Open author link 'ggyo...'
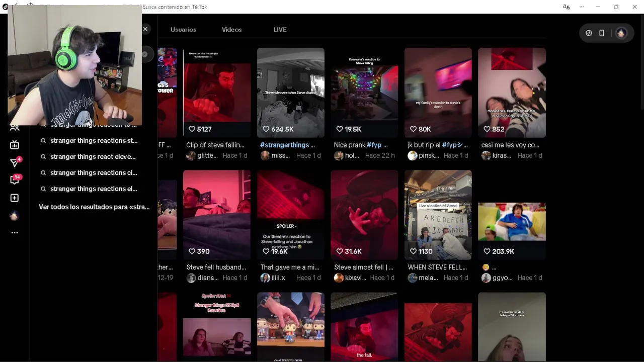This screenshot has height=362, width=644. point(503,278)
